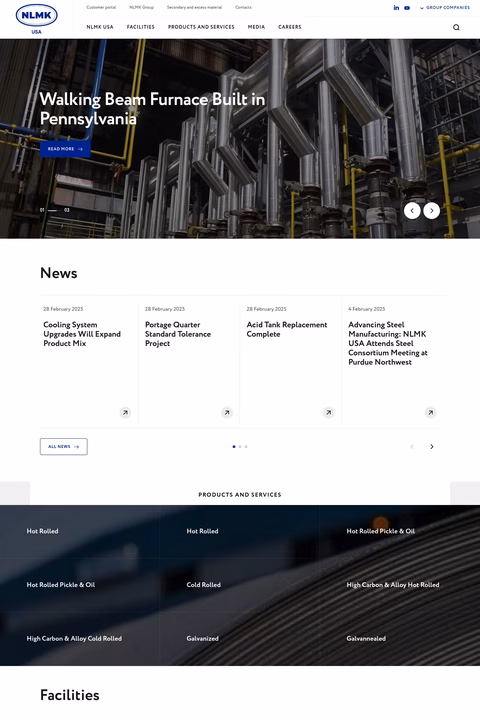Click the Read More button
The height and width of the screenshot is (720, 480).
tap(65, 149)
